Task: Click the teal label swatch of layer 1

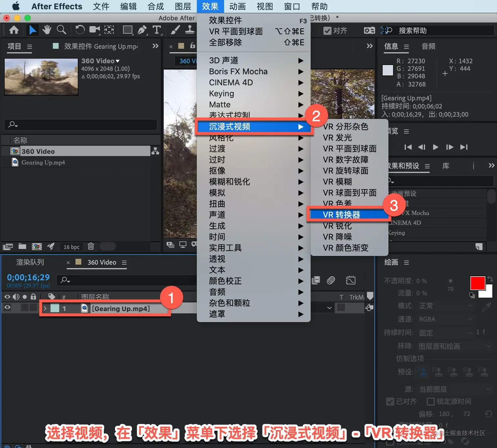Action: coord(55,308)
